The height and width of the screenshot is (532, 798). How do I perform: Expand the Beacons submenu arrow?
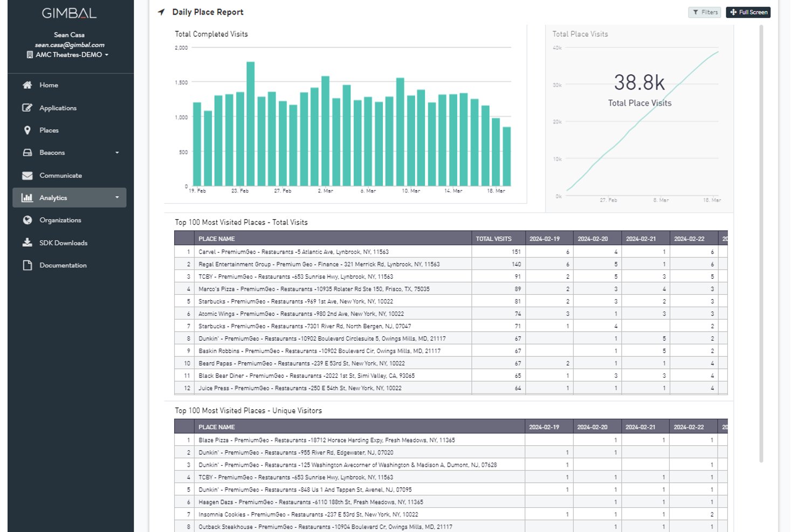(117, 153)
